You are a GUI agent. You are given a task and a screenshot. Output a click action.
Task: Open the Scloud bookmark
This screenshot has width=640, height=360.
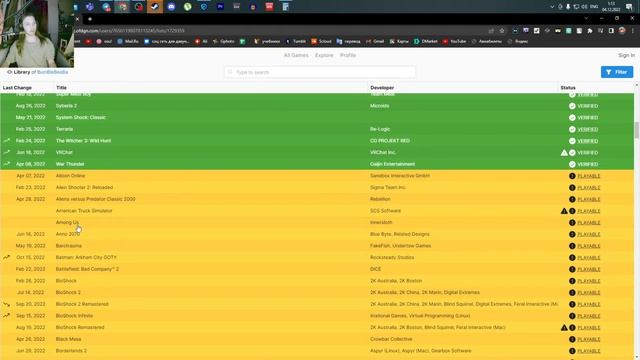[x=322, y=41]
